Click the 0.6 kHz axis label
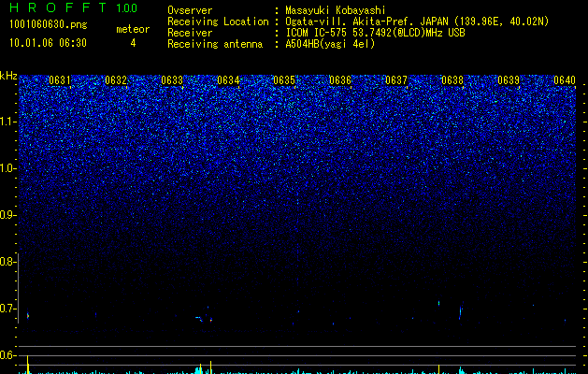This screenshot has width=588, height=374. pyautogui.click(x=7, y=355)
